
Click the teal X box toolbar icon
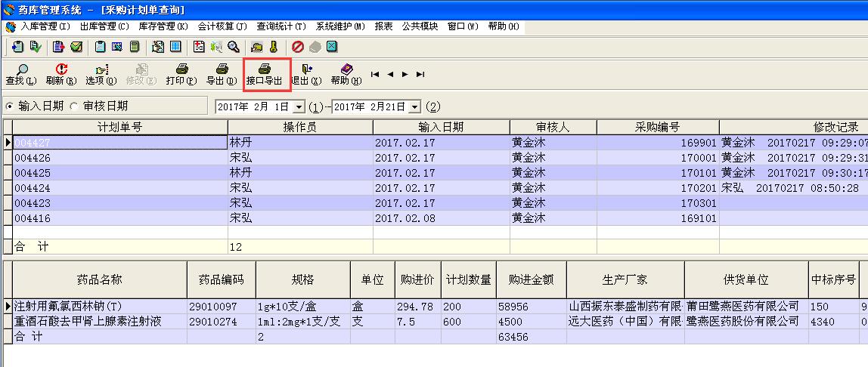(x=332, y=47)
